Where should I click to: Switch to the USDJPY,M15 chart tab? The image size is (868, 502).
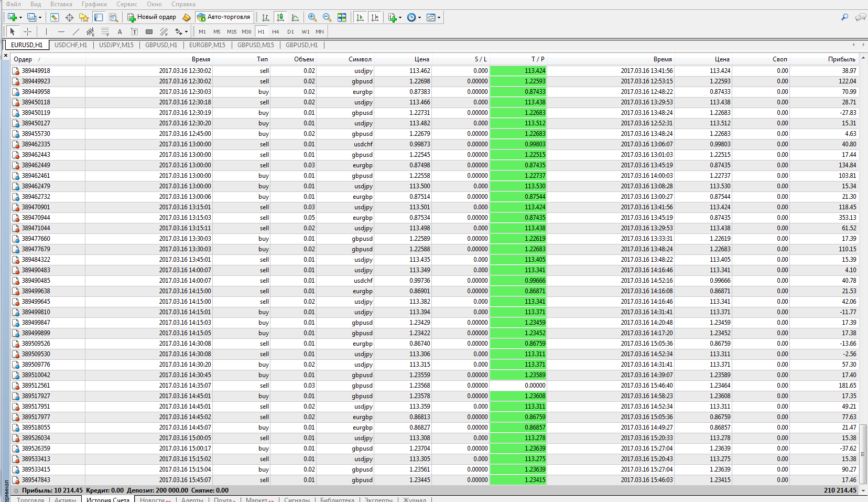click(x=116, y=45)
